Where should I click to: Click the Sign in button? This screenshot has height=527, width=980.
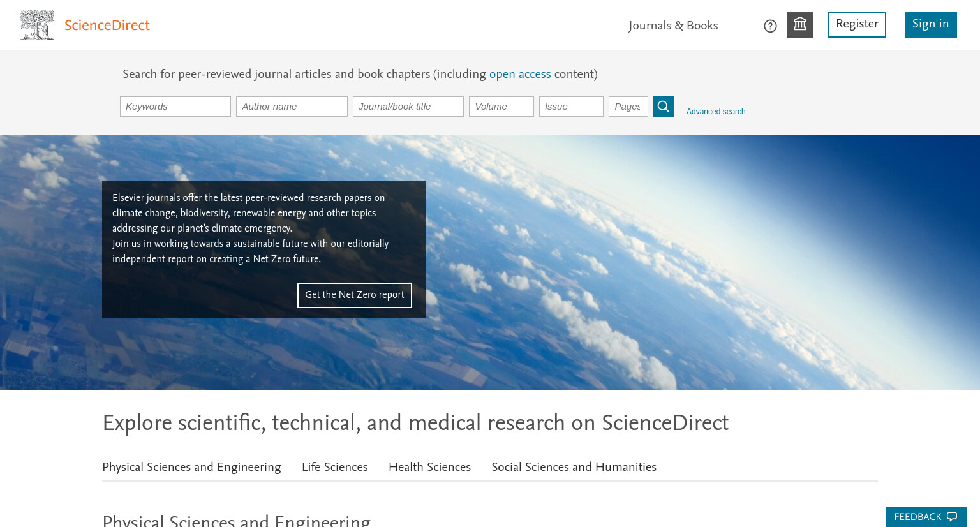[x=930, y=25]
